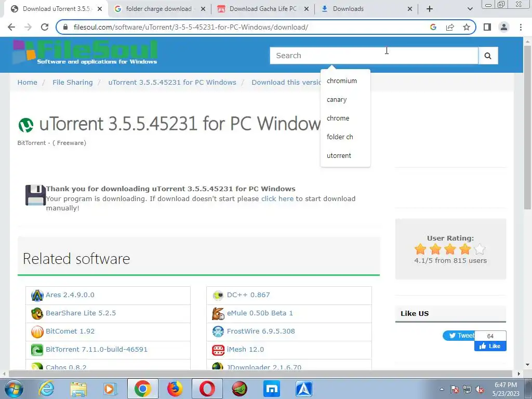532x399 pixels.
Task: Click the BitComet icon
Action: click(x=37, y=331)
